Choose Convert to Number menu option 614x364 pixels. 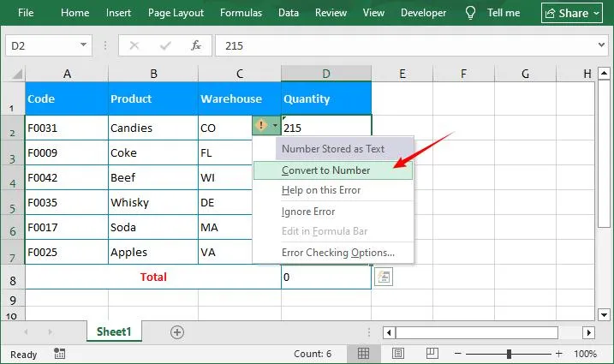[333, 170]
